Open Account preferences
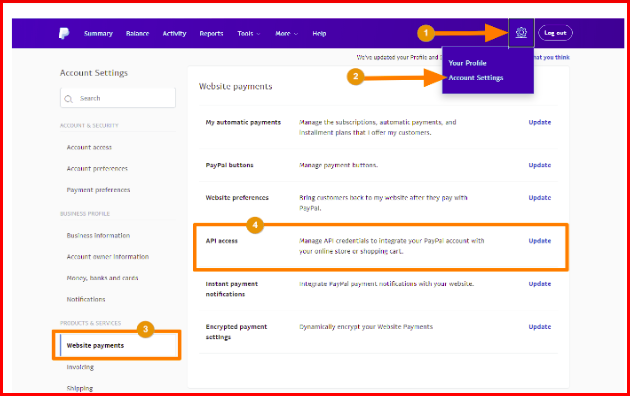The image size is (630, 397). click(97, 169)
